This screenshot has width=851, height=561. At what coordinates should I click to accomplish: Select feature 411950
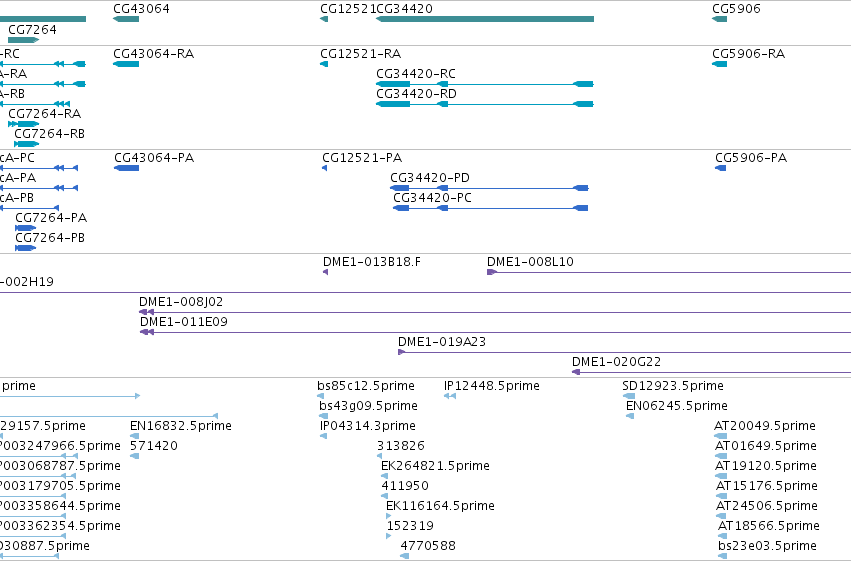(x=405, y=487)
